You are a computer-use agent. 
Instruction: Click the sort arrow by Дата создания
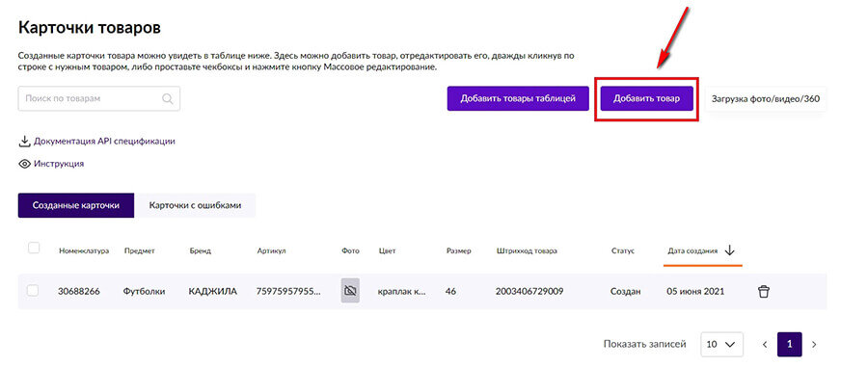[x=729, y=250]
